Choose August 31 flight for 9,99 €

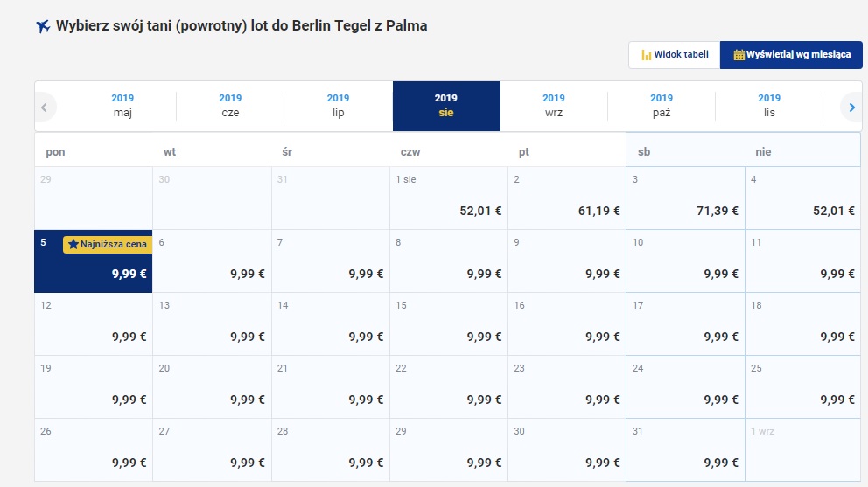685,450
